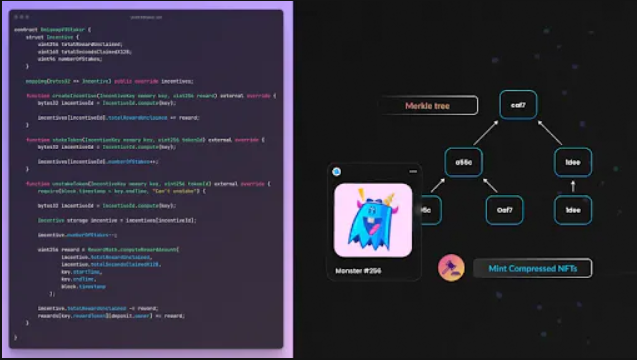Select the a56c node below the root
Viewport: 637px width, 360px height.
[464, 162]
